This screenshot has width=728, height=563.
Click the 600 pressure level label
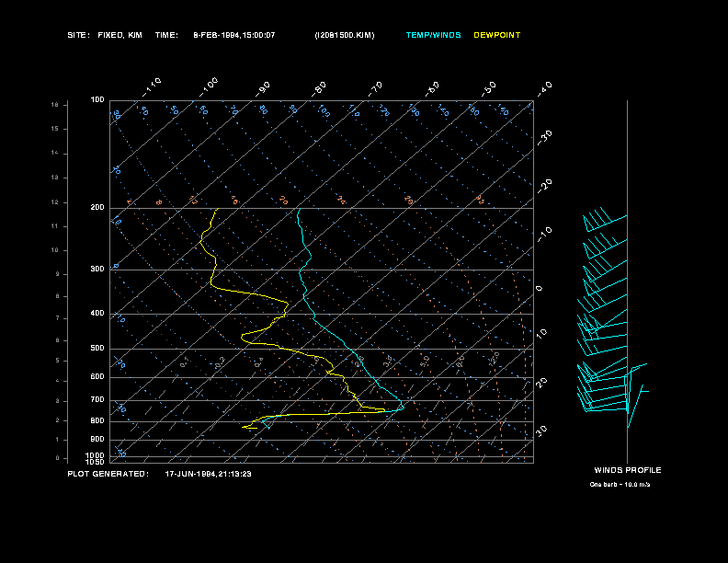(x=97, y=377)
